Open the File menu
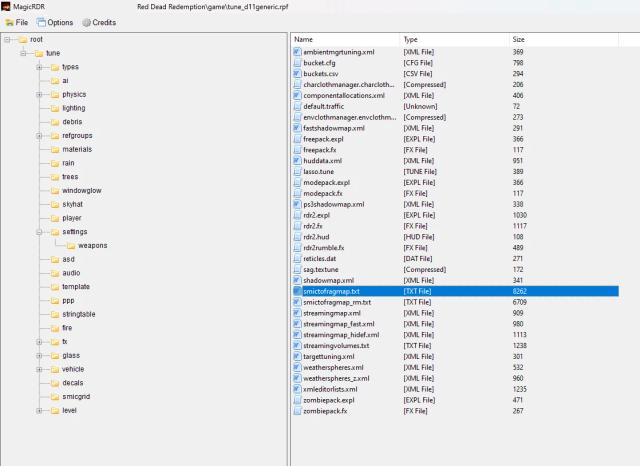 17,22
